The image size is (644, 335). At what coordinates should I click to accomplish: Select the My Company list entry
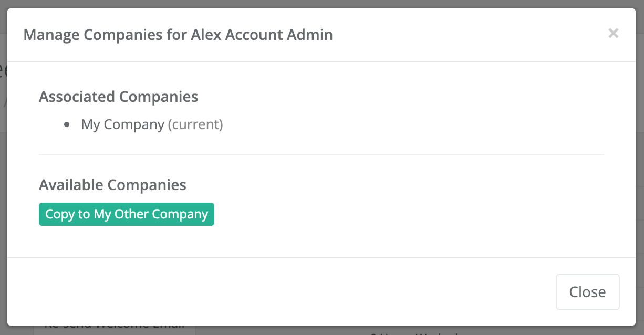click(122, 124)
